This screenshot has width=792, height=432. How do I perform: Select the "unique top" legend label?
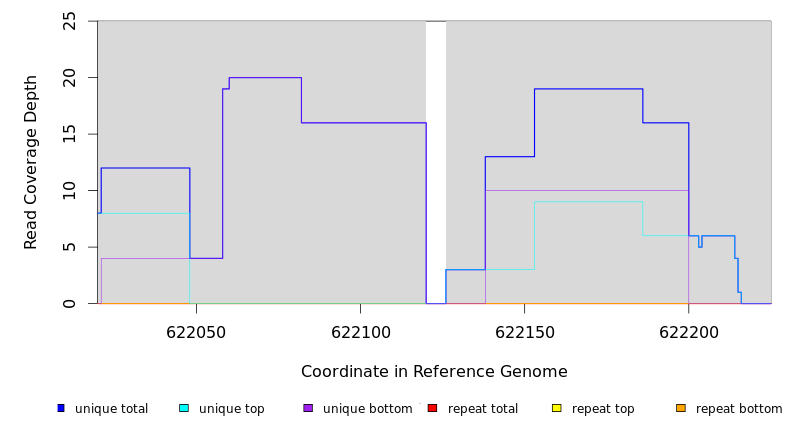(x=231, y=409)
